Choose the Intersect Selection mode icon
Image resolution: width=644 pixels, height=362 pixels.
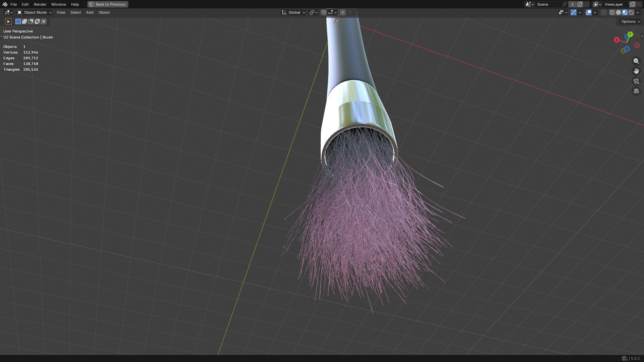[44, 21]
